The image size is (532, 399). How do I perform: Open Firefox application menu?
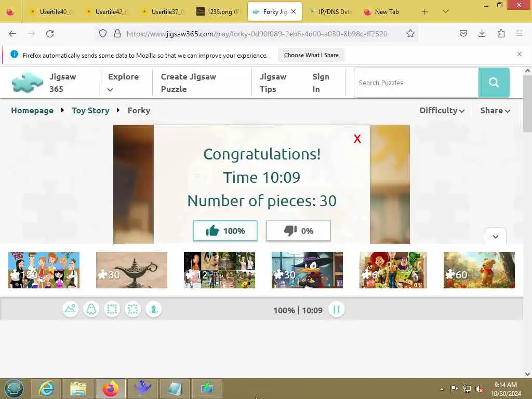pyautogui.click(x=520, y=33)
